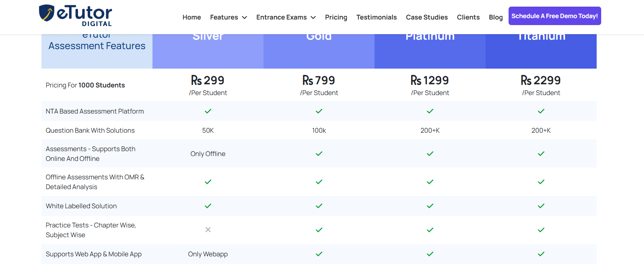Expand the Features dropdown chevron
Screen dimensions: 644x264
[244, 17]
